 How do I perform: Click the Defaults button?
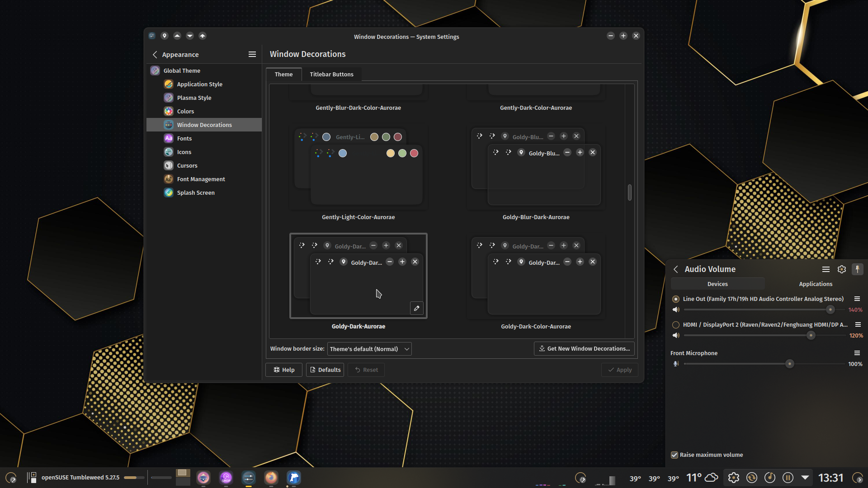[325, 370]
